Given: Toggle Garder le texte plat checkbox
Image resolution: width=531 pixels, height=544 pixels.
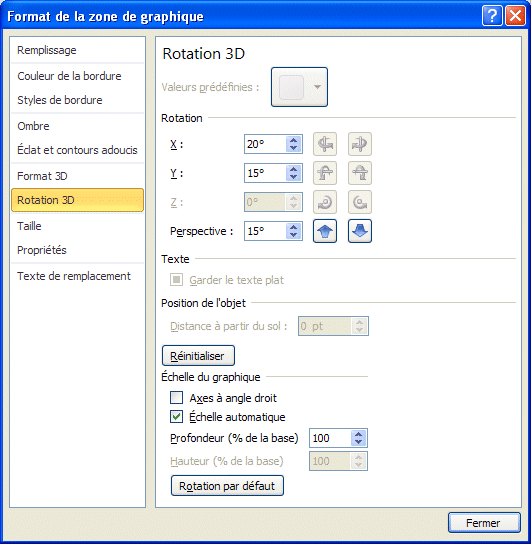Looking at the screenshot, I should click(x=176, y=279).
